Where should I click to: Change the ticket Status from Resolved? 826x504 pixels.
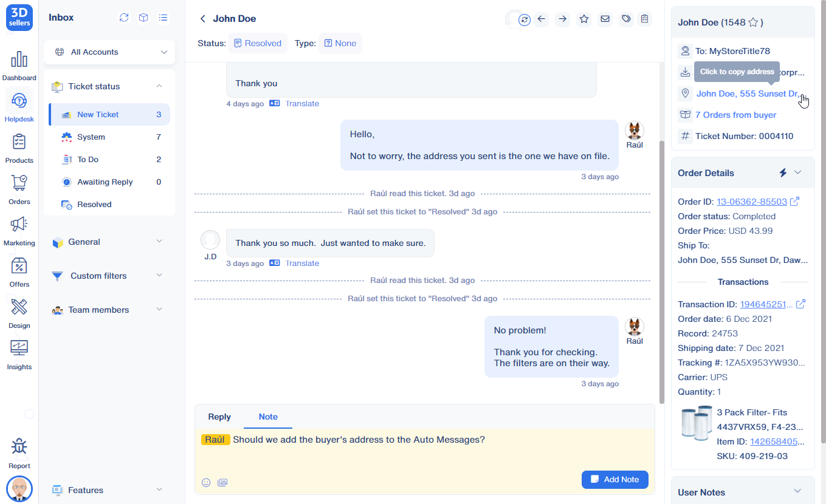click(257, 43)
